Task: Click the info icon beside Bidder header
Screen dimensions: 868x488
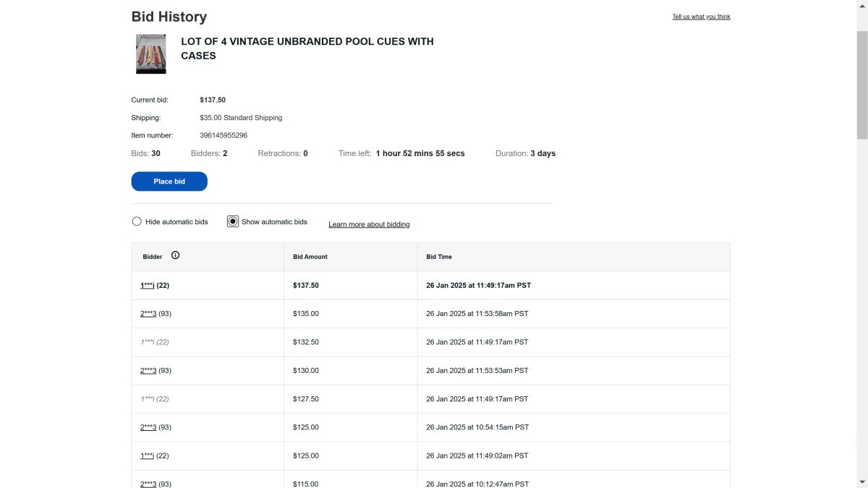Action: (x=175, y=255)
